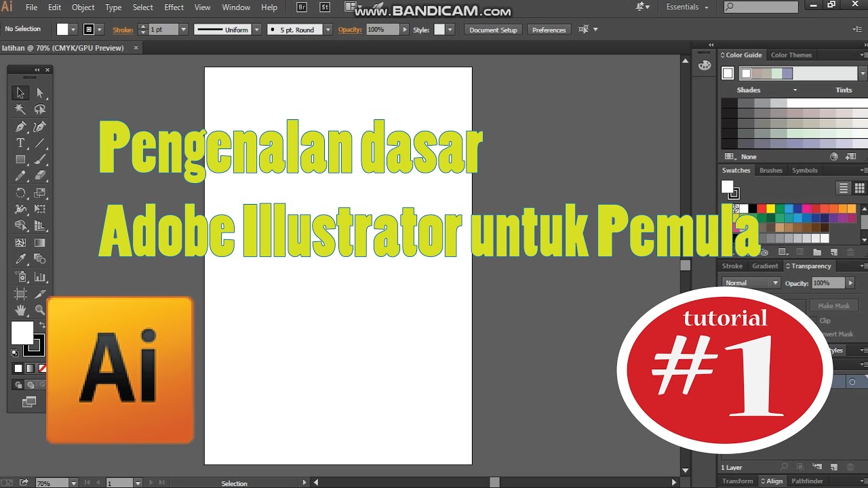Select the Artboard tool
The height and width of the screenshot is (488, 868).
pos(21,293)
